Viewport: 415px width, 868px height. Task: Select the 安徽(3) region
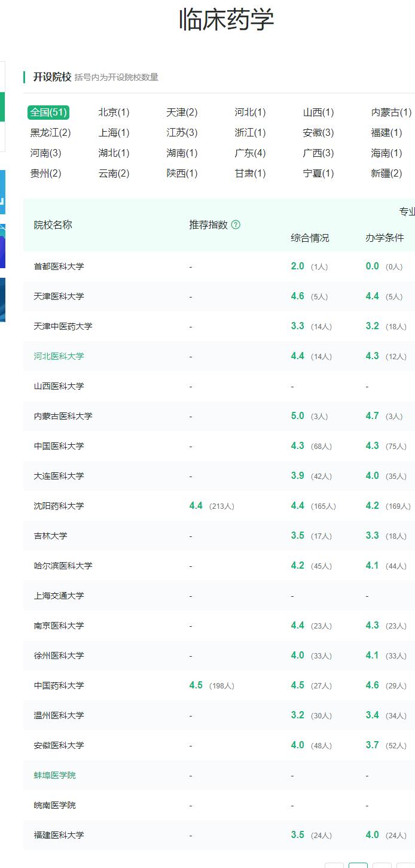click(x=318, y=133)
